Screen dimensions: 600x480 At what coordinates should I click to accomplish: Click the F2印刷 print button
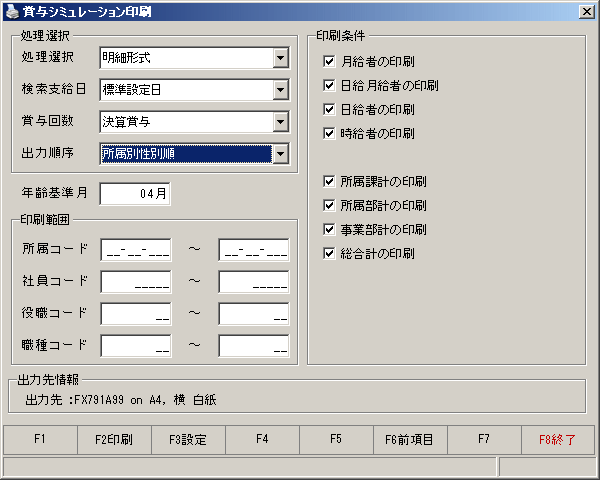(114, 439)
